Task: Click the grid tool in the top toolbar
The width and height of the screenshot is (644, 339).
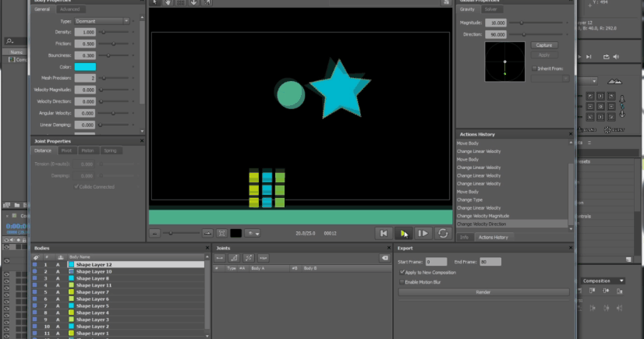Action: point(181,2)
